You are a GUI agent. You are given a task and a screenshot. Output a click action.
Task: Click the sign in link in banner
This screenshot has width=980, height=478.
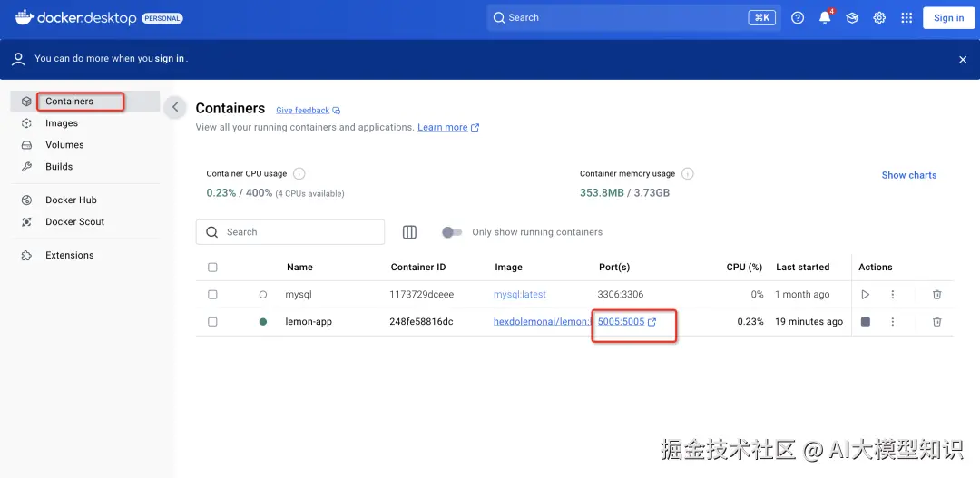click(170, 59)
